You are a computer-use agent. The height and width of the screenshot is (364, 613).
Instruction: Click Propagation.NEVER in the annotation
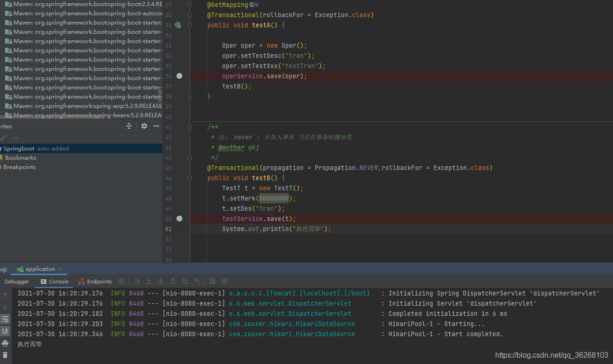click(x=346, y=168)
